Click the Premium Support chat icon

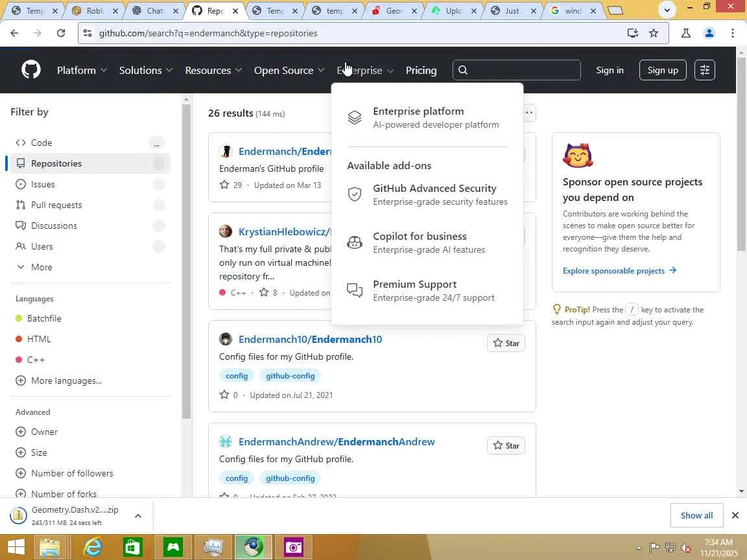point(355,290)
